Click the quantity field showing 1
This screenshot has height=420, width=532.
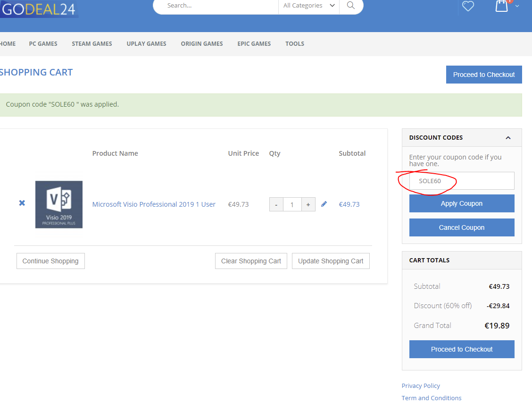292,205
